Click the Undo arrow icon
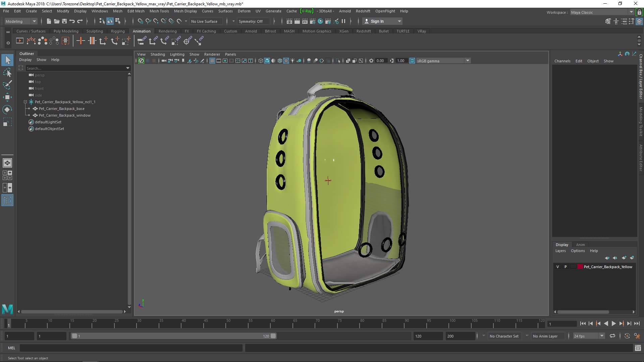This screenshot has height=362, width=644. [x=72, y=21]
